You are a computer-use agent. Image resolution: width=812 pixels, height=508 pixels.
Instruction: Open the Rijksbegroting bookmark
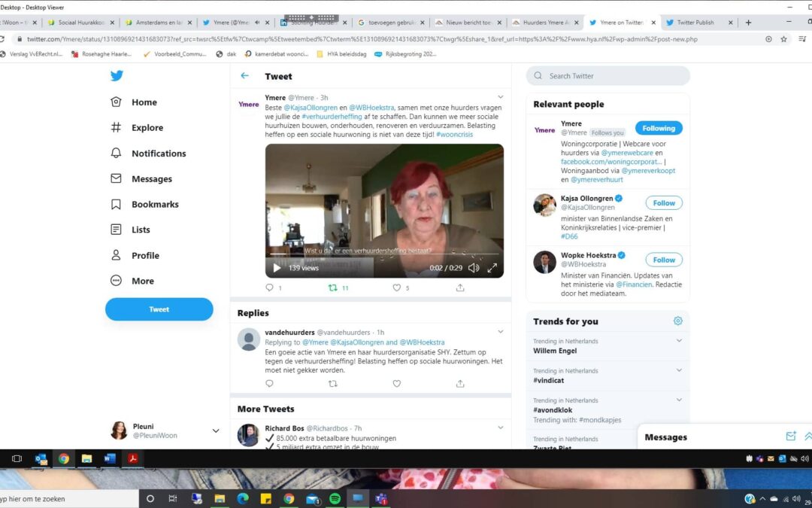pos(405,54)
